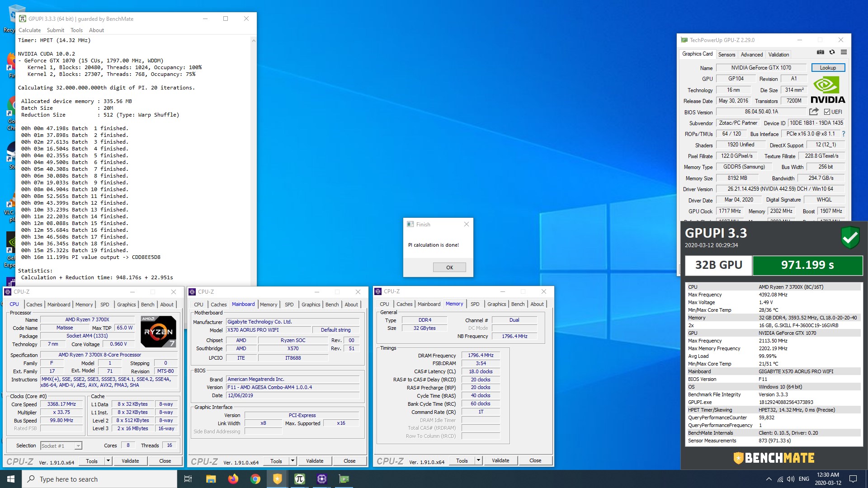Image resolution: width=868 pixels, height=488 pixels.
Task: Open About menu in GPUPI
Action: [x=96, y=30]
